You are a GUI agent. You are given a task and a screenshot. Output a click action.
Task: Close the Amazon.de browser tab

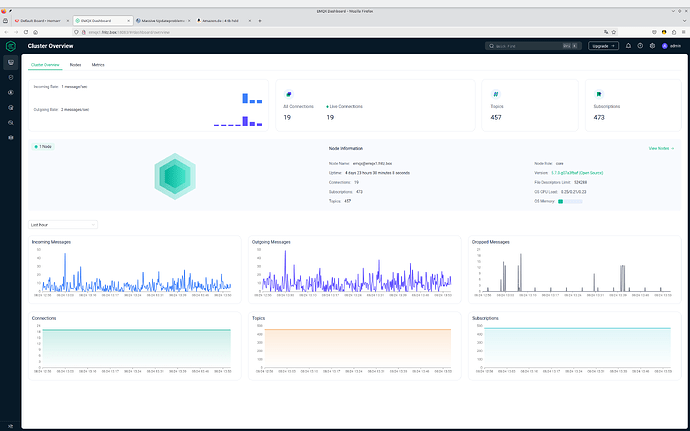pyautogui.click(x=250, y=21)
